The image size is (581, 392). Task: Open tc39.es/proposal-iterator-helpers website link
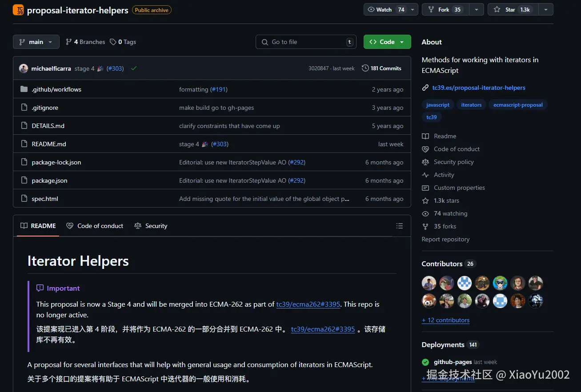[x=479, y=88]
